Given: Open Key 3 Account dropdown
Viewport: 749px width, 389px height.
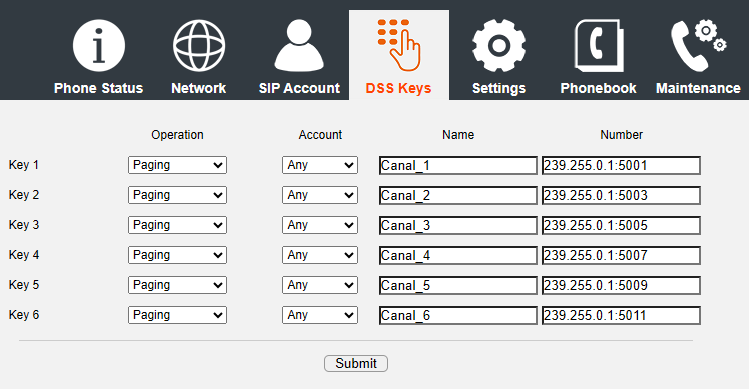Looking at the screenshot, I should pos(320,225).
